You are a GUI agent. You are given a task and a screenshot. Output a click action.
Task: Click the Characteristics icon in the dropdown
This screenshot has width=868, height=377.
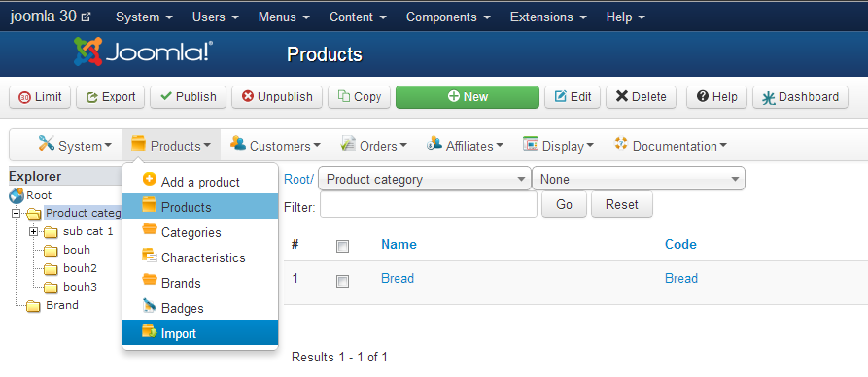[149, 257]
